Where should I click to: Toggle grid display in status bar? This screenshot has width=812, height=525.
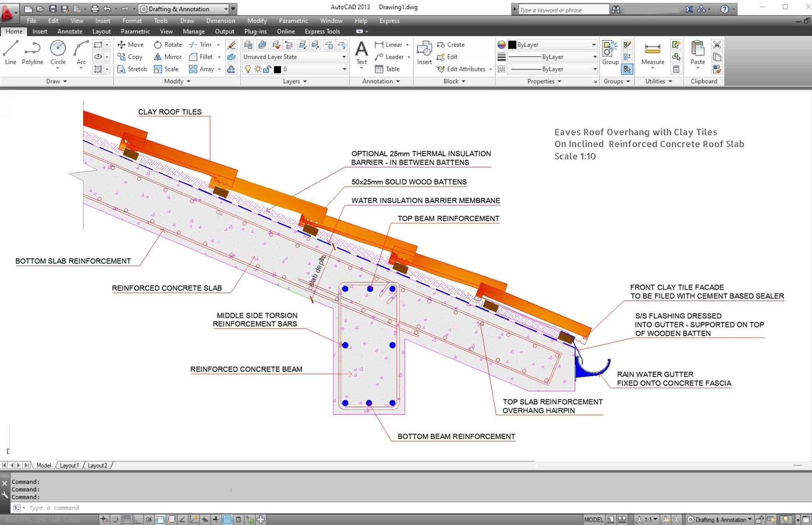tap(126, 520)
